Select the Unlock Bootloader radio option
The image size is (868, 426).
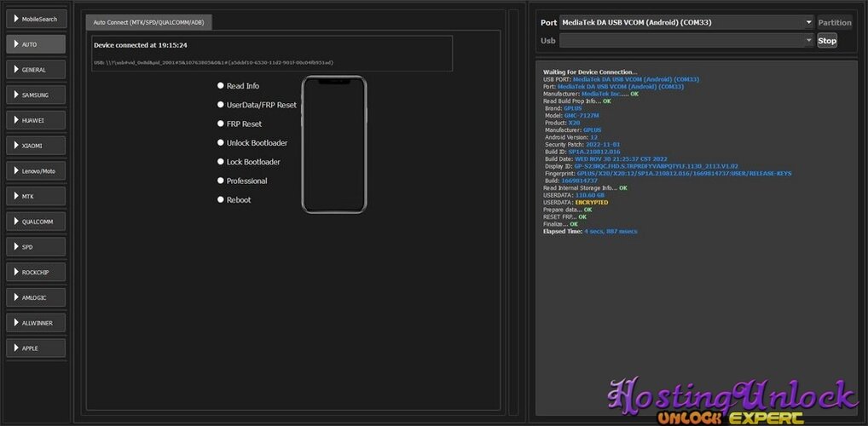[252, 143]
